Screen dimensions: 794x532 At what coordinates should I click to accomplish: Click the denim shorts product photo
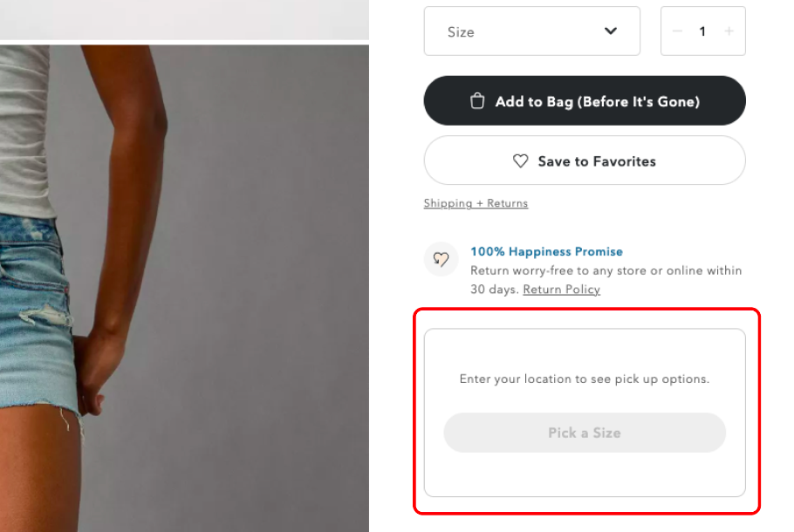(x=184, y=288)
